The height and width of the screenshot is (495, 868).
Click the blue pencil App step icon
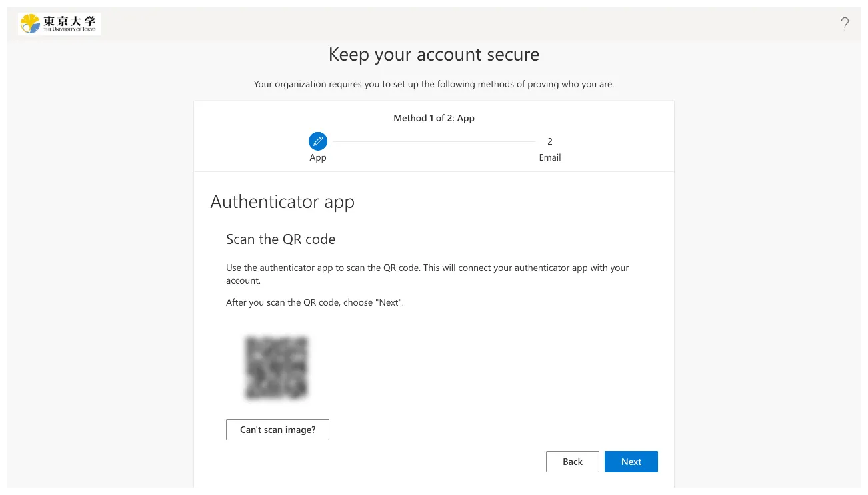click(318, 141)
